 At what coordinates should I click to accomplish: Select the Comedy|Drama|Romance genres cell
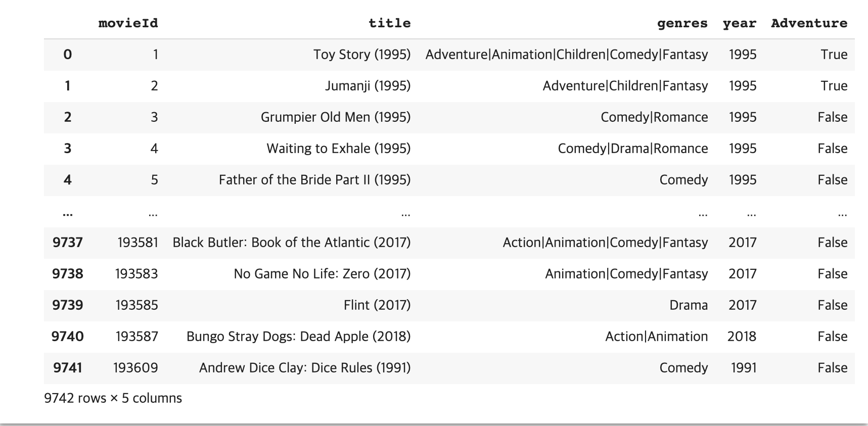pyautogui.click(x=632, y=149)
